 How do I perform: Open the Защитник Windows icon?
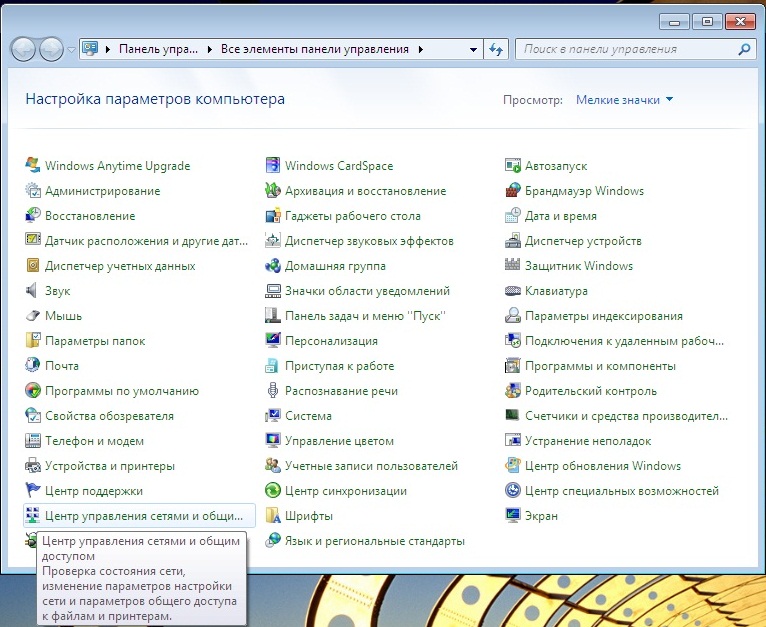(513, 266)
